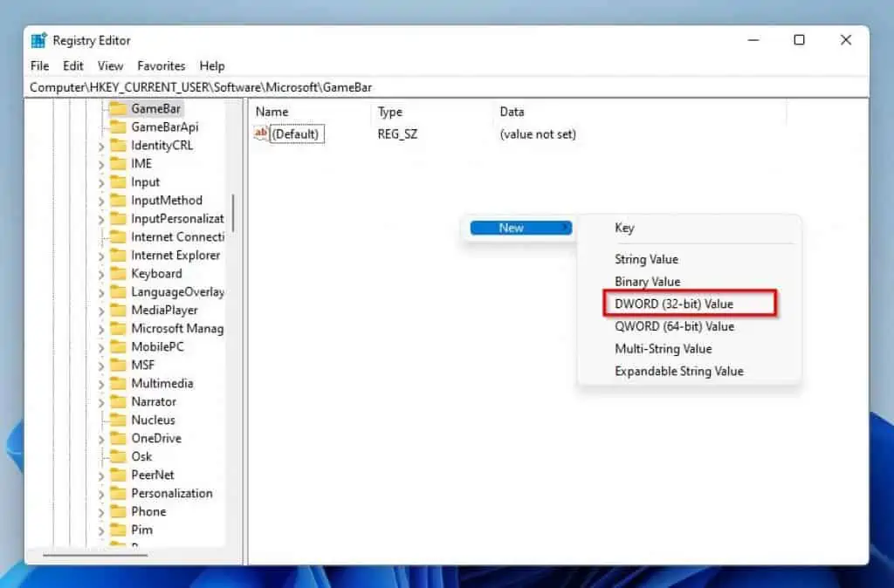Select the OneDrive folder icon
The image size is (894, 588).
[x=118, y=439]
